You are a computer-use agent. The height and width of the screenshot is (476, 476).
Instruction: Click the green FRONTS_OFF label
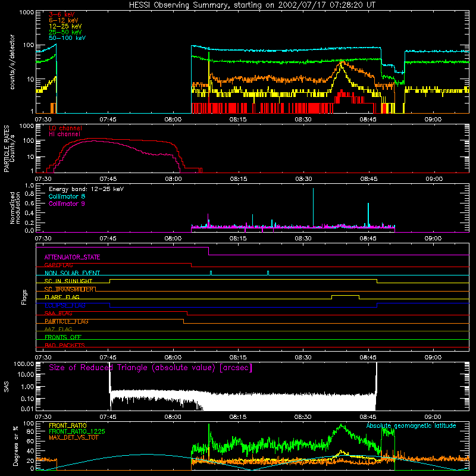click(62, 337)
